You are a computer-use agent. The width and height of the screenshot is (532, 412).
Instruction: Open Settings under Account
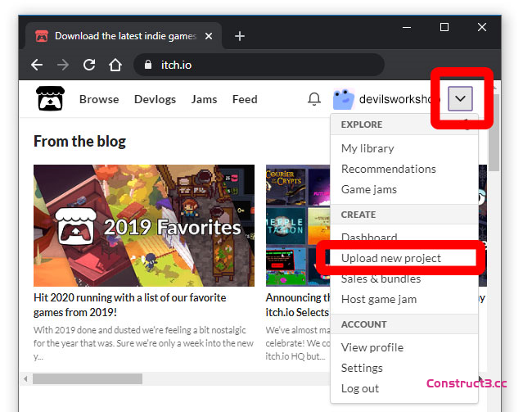[362, 368]
